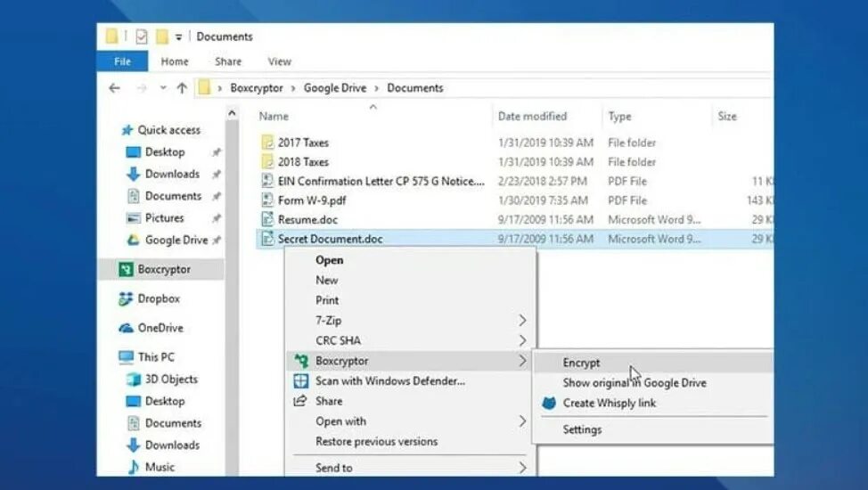
Task: Expand the Send to submenu arrow
Action: click(x=522, y=468)
